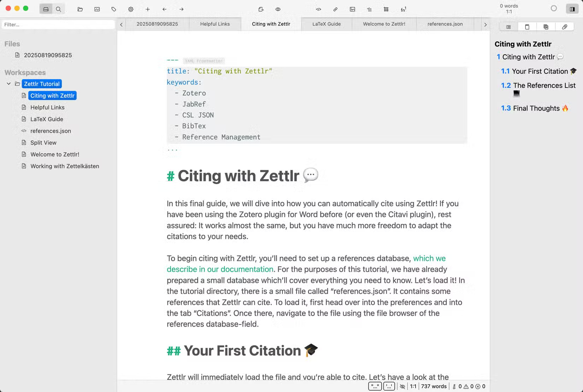The height and width of the screenshot is (392, 583).
Task: Open the export icon in toolbar
Action: point(261,9)
